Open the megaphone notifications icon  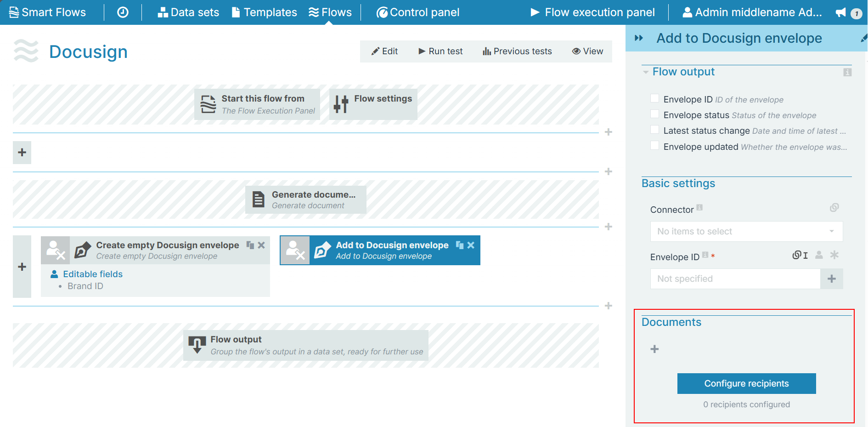click(x=840, y=12)
